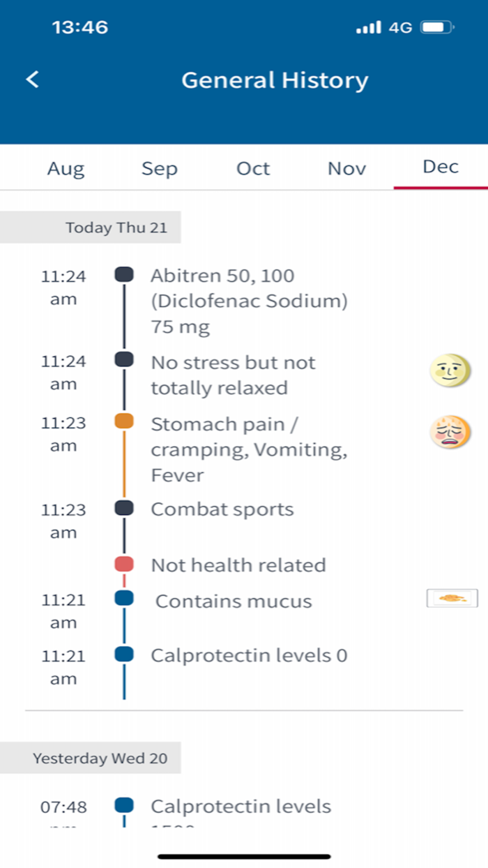Screen dimensions: 488x868
Task: Tap the blue dot for Calprotectin levels 0
Action: pyautogui.click(x=123, y=653)
